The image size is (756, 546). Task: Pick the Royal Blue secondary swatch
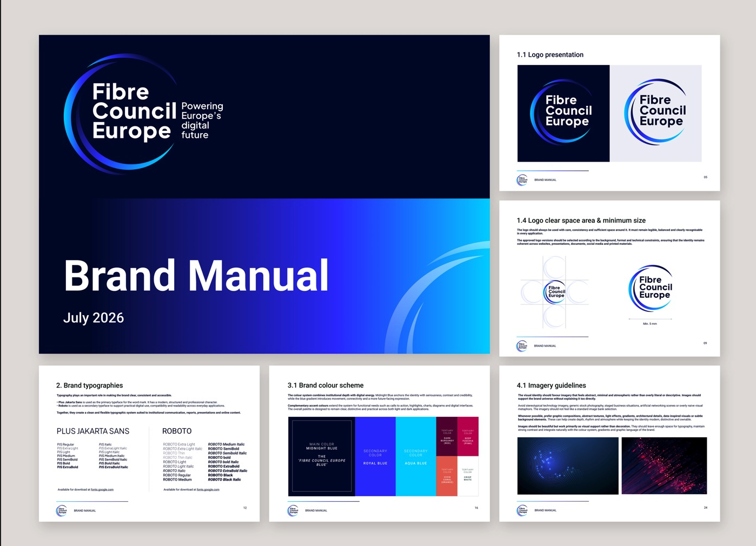coord(375,456)
